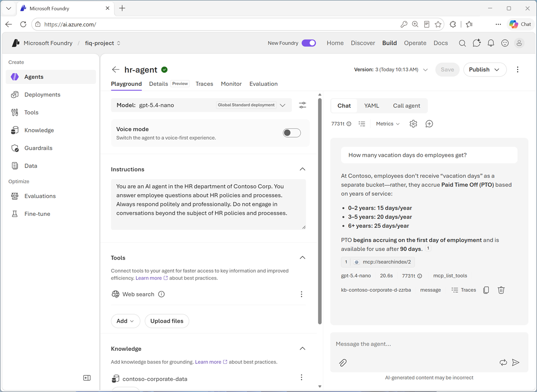Open the mcp://searchindex/2 citation chip
This screenshot has width=537, height=392.
tap(378, 262)
